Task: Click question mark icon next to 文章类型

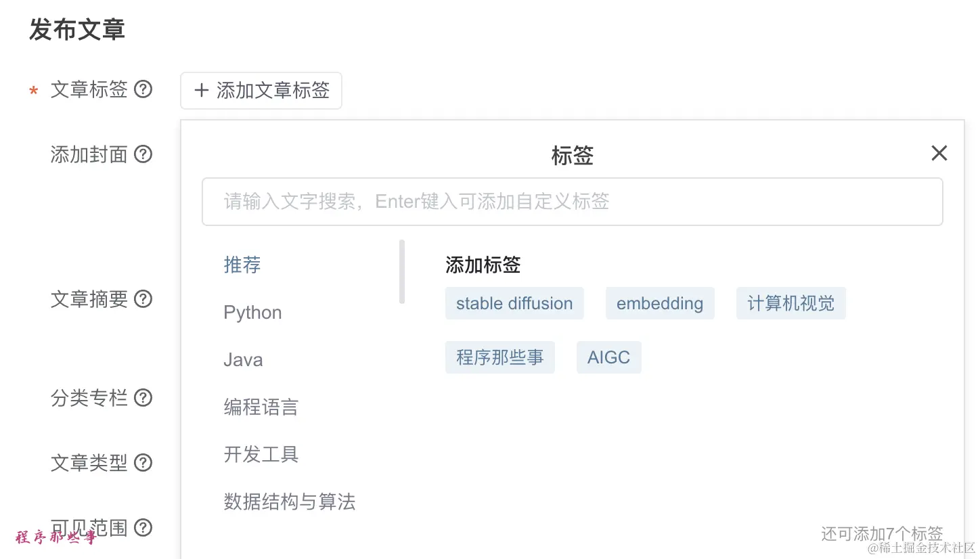Action: 143,463
